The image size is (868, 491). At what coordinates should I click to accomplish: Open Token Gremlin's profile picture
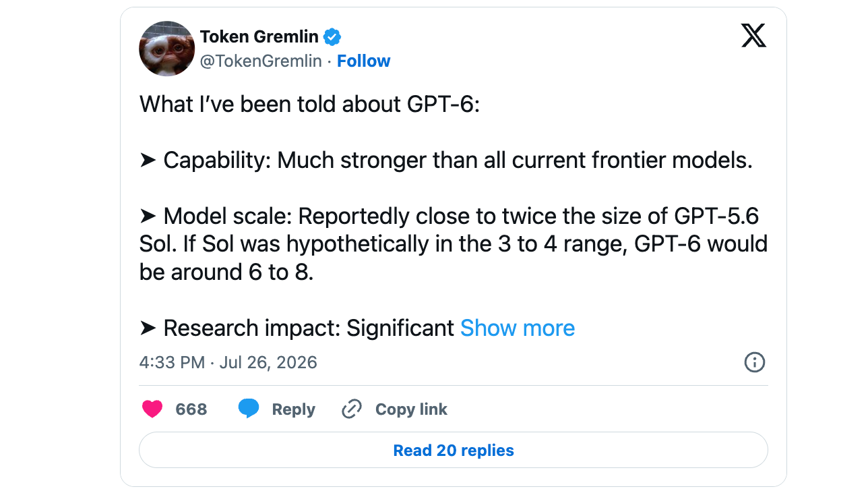(166, 49)
